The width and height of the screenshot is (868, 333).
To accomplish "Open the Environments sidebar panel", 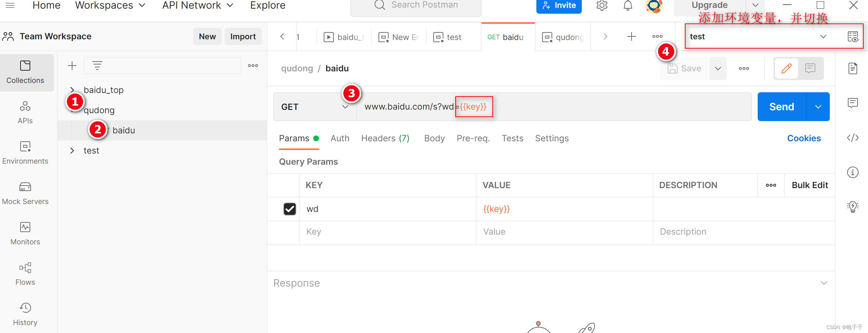I will pyautogui.click(x=25, y=153).
